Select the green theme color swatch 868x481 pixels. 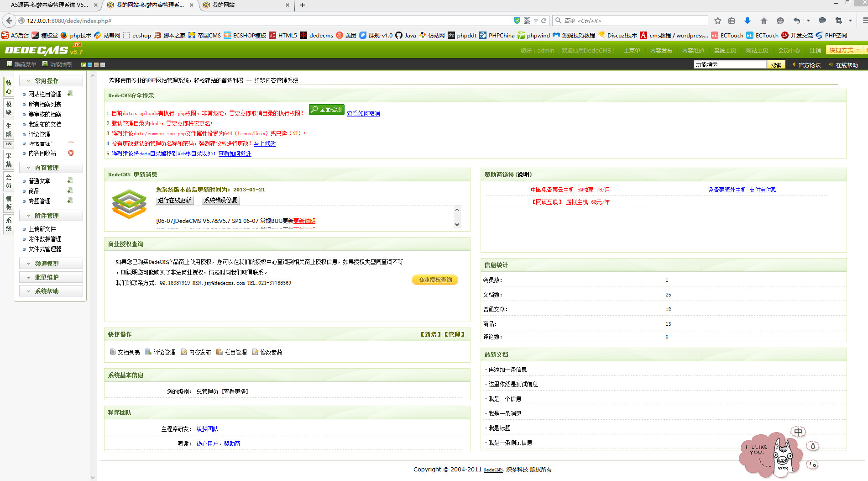point(84,65)
